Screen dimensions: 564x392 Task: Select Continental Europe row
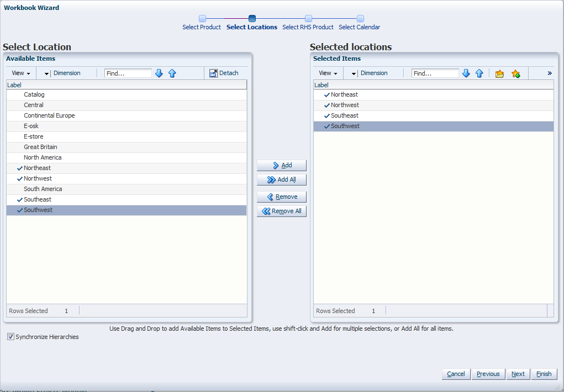click(126, 115)
